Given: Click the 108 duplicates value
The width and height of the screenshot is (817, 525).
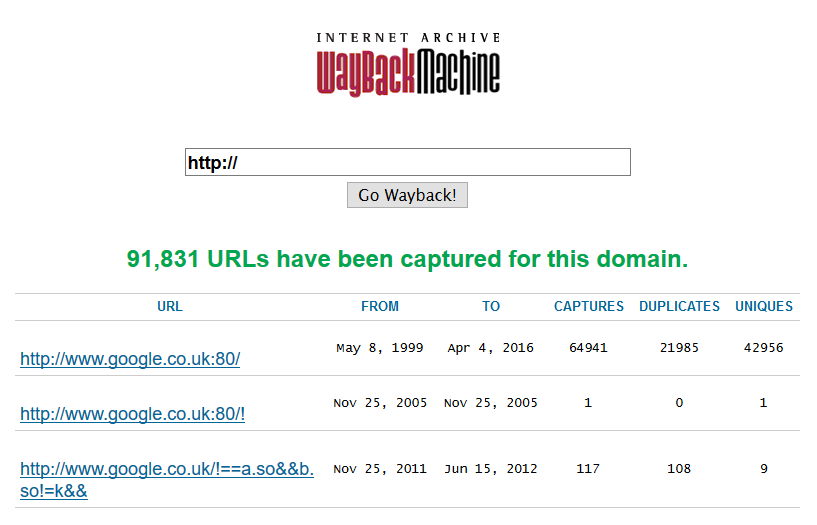Looking at the screenshot, I should [679, 469].
